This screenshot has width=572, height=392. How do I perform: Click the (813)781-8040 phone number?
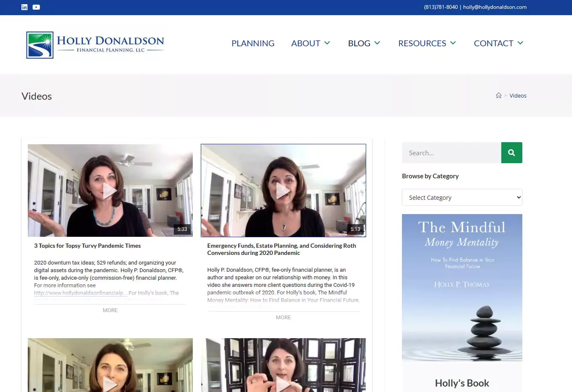coord(441,7)
